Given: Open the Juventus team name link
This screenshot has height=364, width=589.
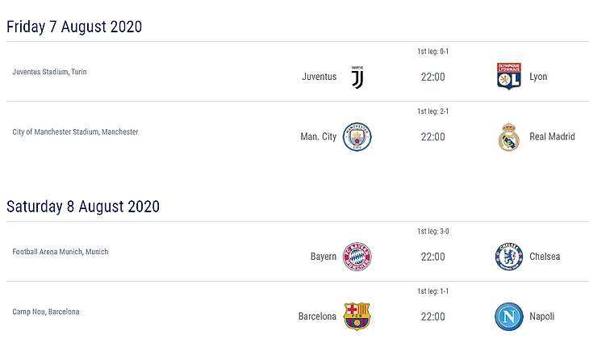Looking at the screenshot, I should (320, 77).
